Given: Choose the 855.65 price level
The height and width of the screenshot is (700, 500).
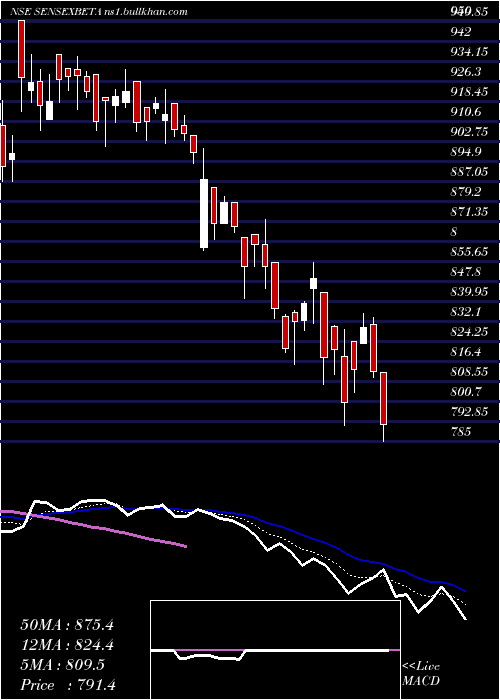Looking at the screenshot, I should pos(468,252).
